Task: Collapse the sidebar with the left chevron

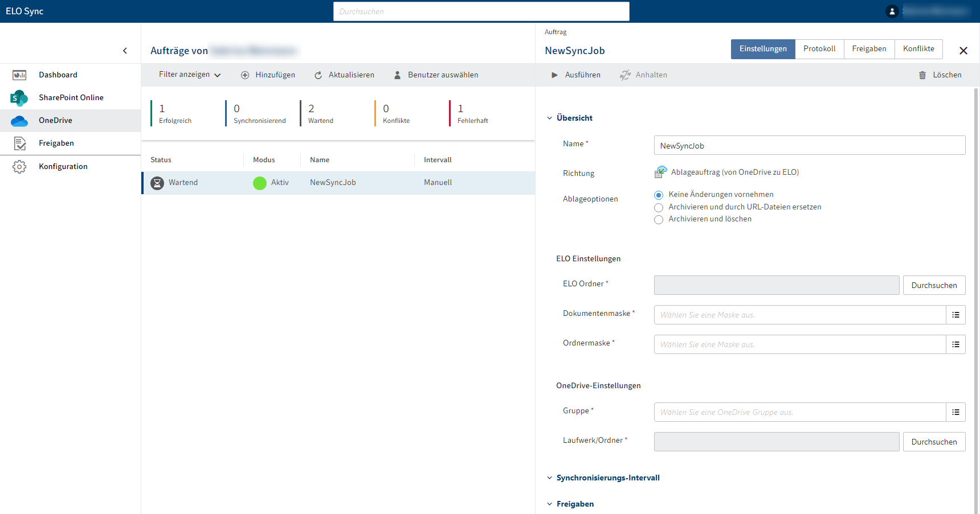Action: pyautogui.click(x=125, y=51)
